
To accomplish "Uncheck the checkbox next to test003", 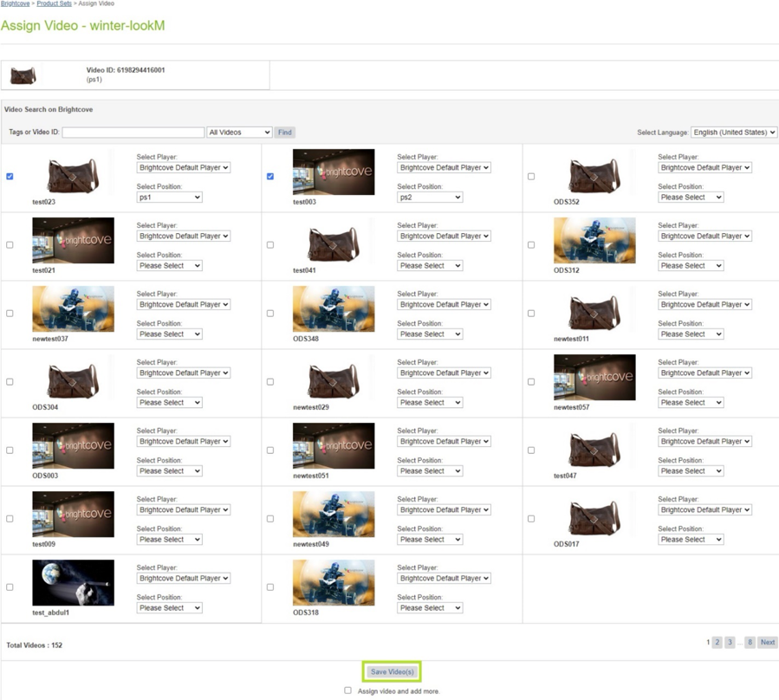I will pyautogui.click(x=270, y=177).
